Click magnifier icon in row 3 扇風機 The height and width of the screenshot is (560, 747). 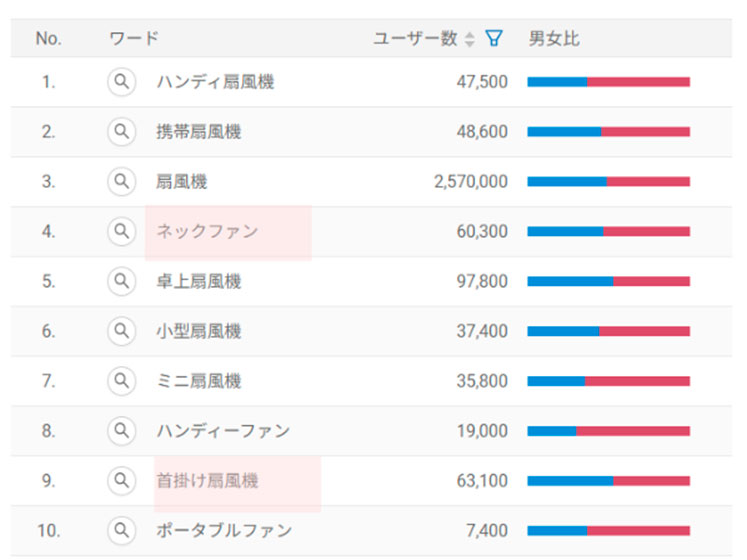click(121, 181)
